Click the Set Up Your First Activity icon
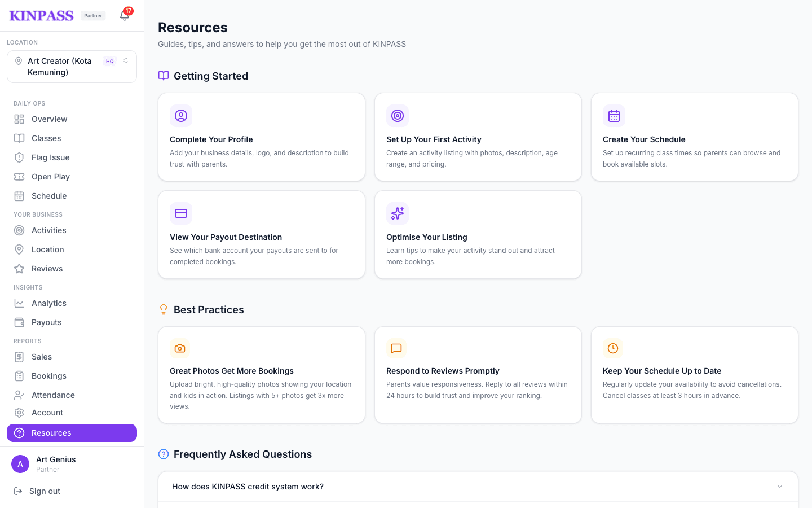The width and height of the screenshot is (812, 508). pyautogui.click(x=398, y=116)
